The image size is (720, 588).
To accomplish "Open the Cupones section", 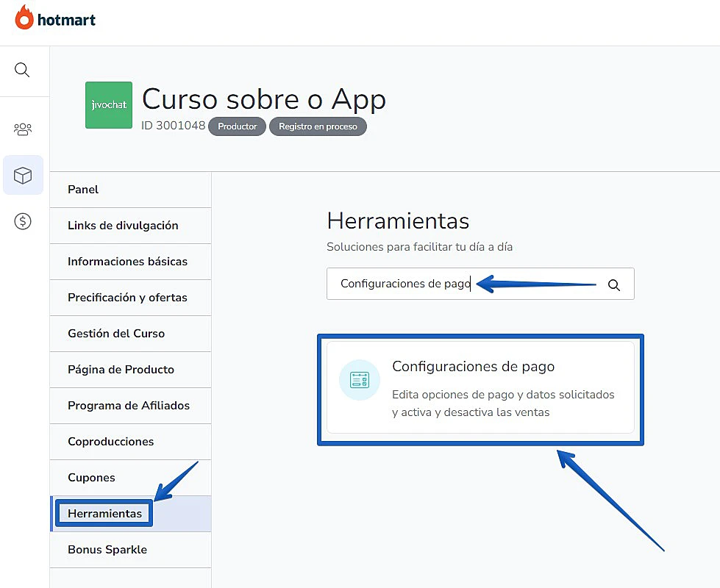I will pos(91,478).
